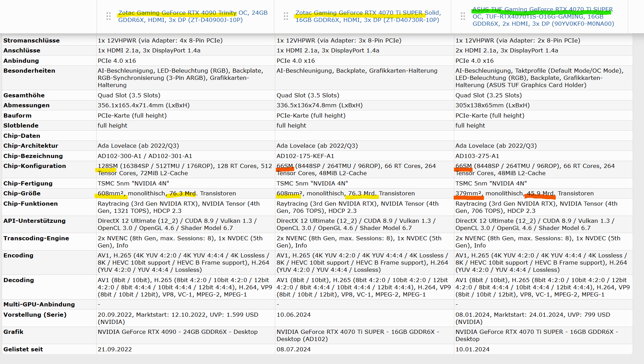Select the listing date '10.01.2024'

coord(472,349)
